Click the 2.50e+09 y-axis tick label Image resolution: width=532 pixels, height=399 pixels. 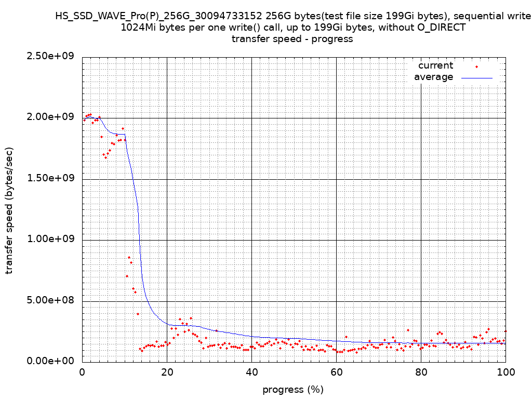[51, 57]
